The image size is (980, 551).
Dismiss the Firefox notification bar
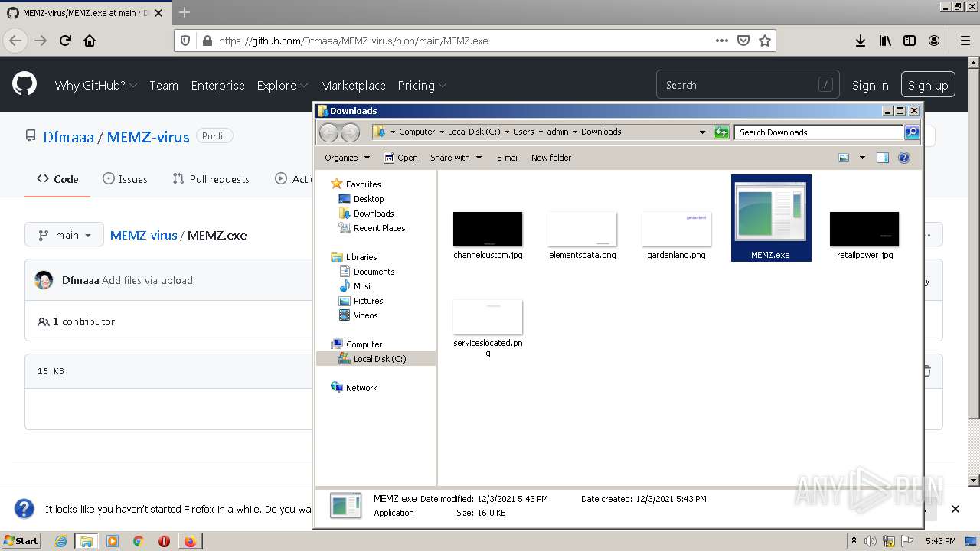(955, 509)
